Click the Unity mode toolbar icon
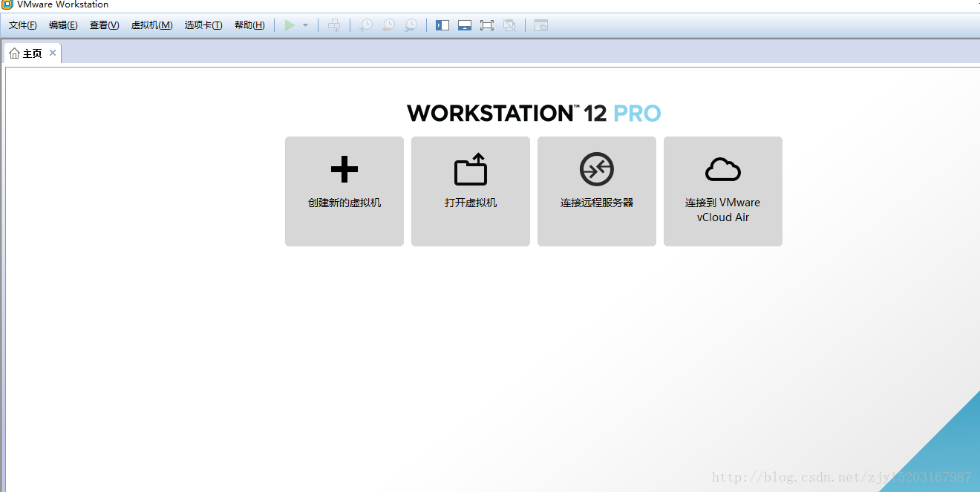Image resolution: width=980 pixels, height=492 pixels. (509, 25)
